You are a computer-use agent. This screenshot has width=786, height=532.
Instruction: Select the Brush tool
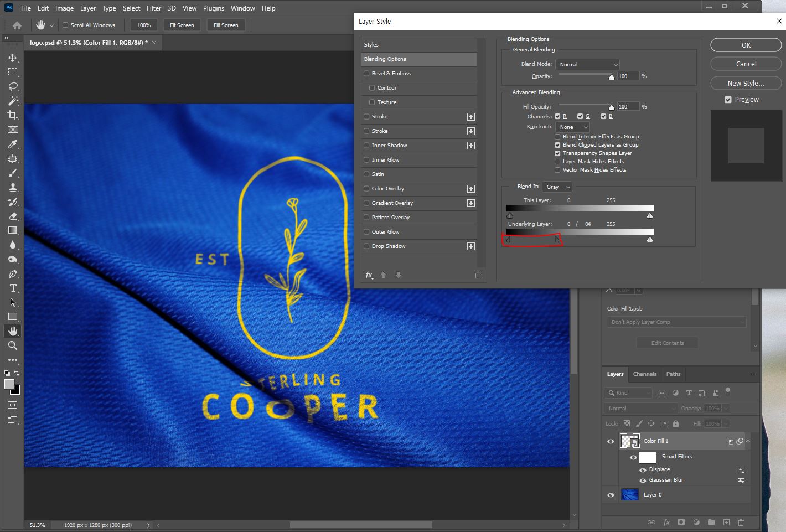tap(13, 173)
